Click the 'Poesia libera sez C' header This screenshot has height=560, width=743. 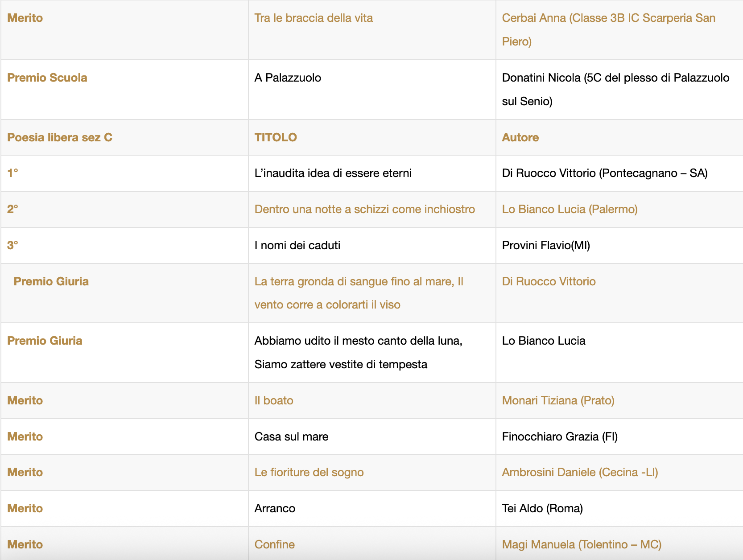point(60,137)
